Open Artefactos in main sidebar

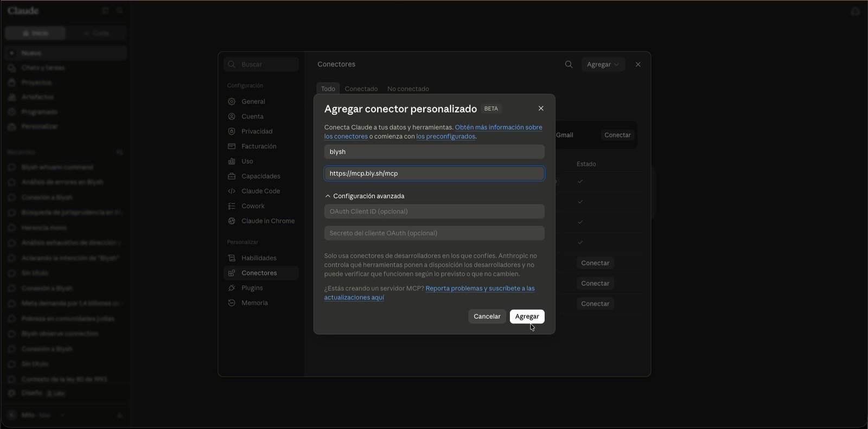coord(66,97)
